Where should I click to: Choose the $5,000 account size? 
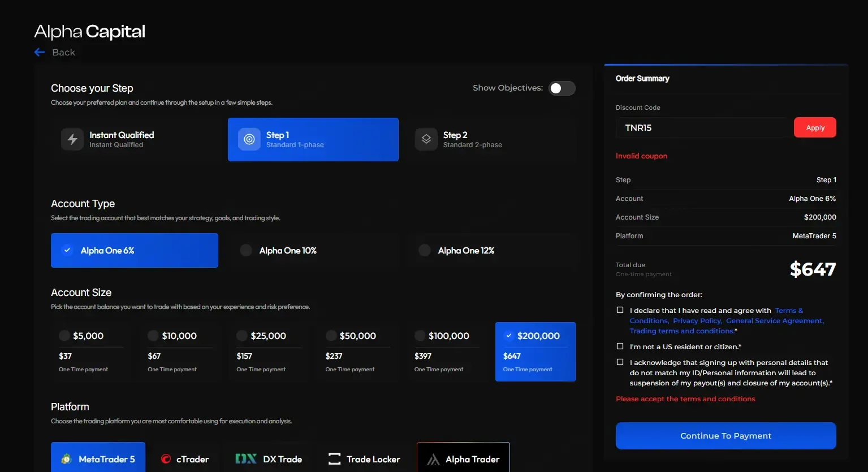(x=91, y=351)
